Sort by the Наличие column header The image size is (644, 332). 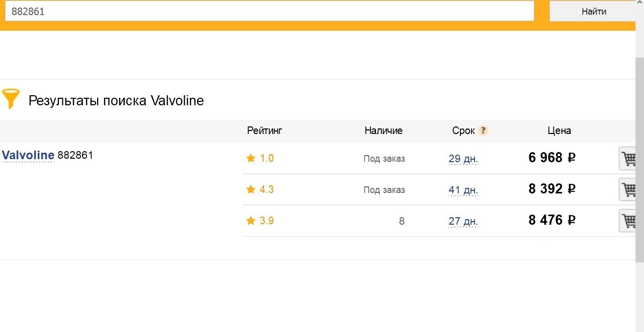click(383, 130)
